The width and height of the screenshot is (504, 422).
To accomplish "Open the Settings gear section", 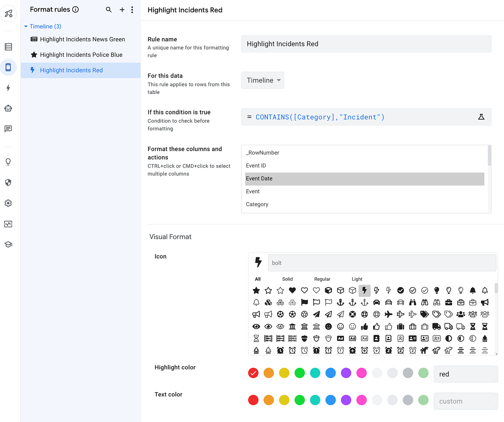I will click(8, 203).
